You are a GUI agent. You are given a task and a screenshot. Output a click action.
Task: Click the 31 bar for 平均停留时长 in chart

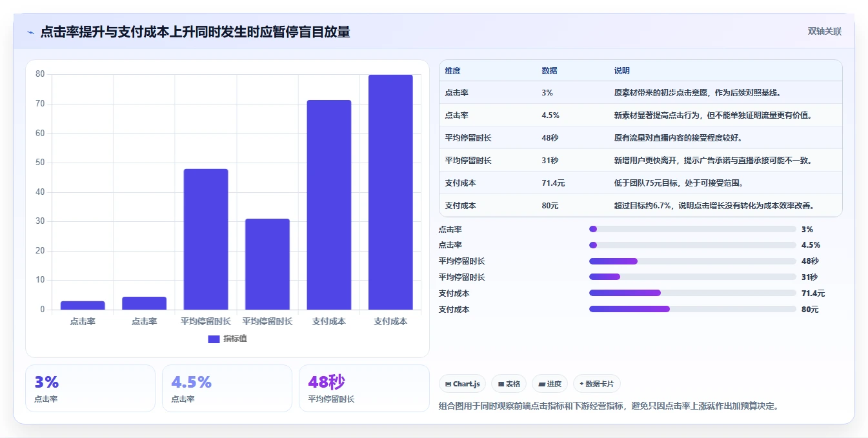coord(267,264)
